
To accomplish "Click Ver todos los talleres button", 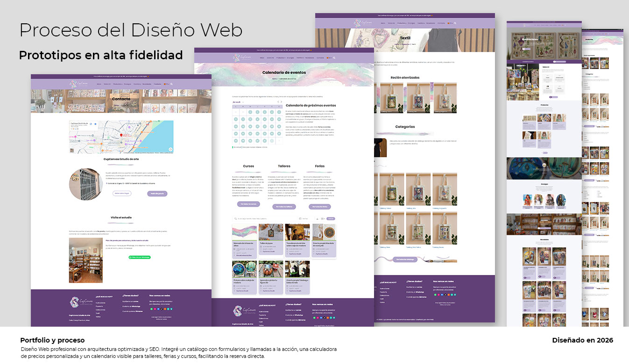I will click(284, 207).
